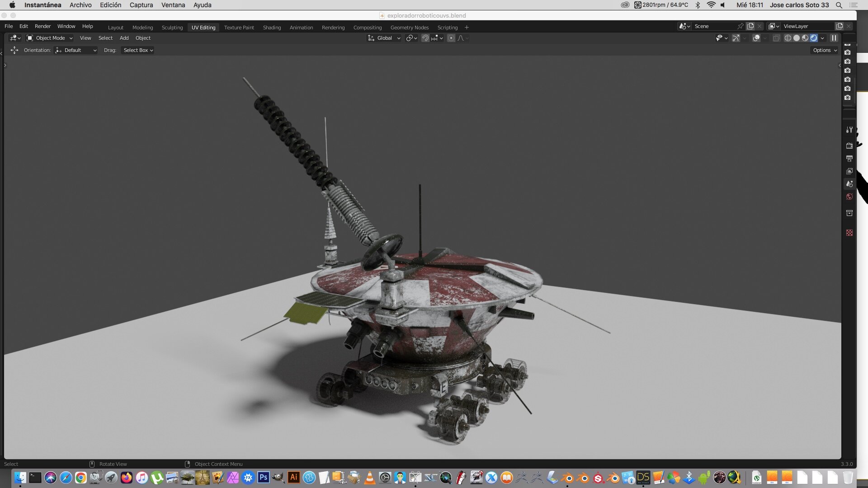The height and width of the screenshot is (488, 868).
Task: Open the World properties tab
Action: point(849,197)
